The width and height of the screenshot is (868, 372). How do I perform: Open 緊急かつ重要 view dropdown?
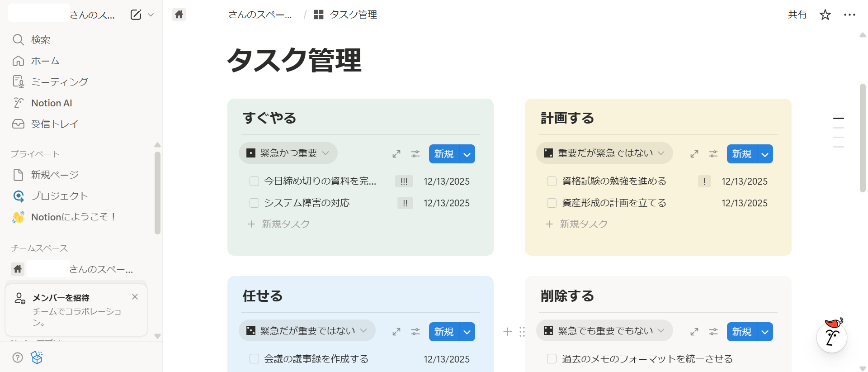(288, 153)
